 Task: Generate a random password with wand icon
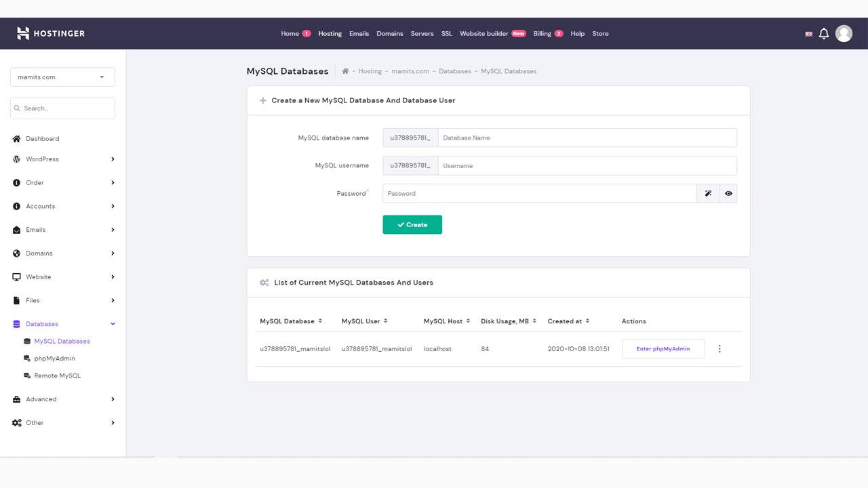click(707, 193)
